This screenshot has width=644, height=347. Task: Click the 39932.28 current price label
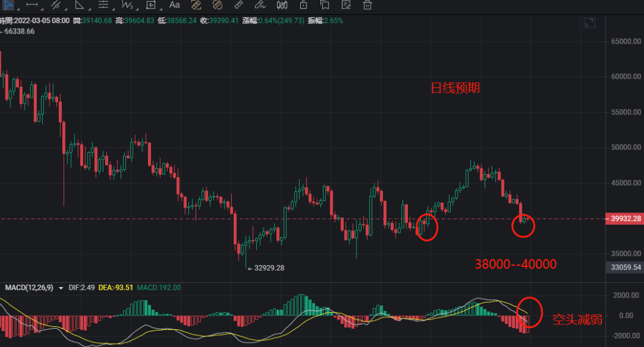point(623,219)
